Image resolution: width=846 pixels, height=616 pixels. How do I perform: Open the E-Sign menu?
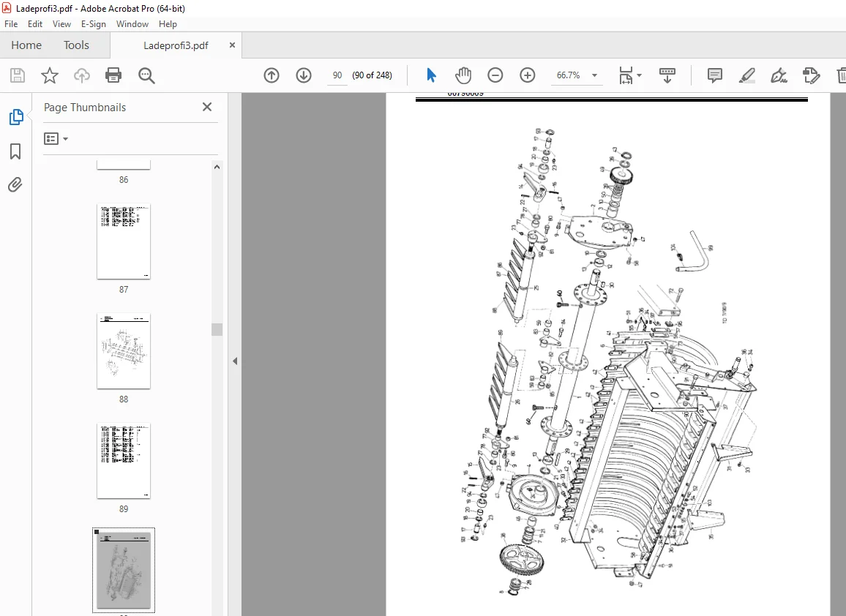click(x=94, y=23)
